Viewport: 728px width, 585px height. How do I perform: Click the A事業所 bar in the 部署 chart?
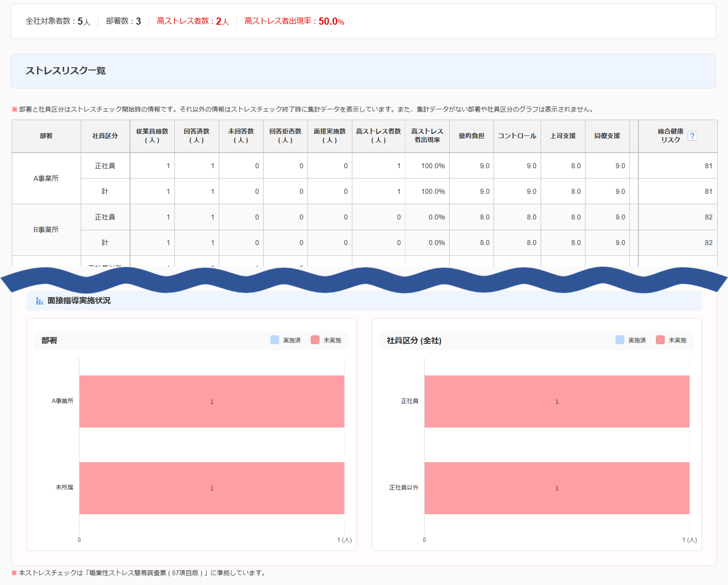(x=211, y=401)
